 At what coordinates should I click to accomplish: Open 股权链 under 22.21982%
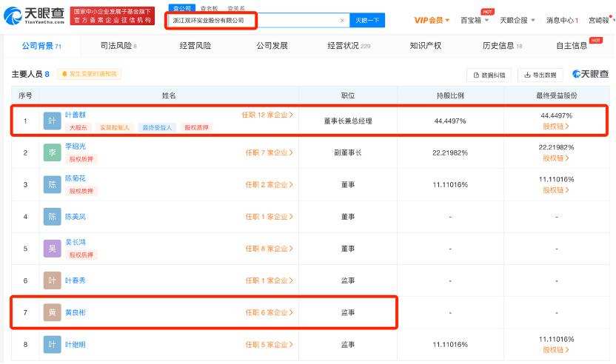[556, 158]
